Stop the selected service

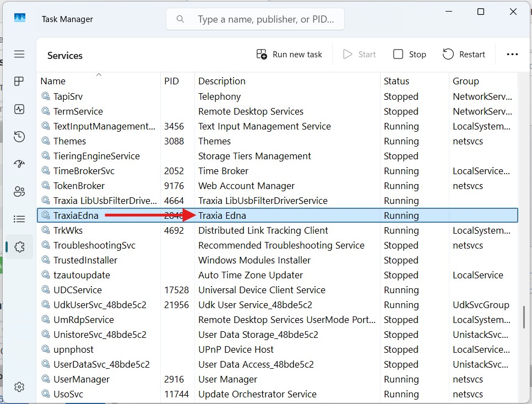(x=410, y=54)
